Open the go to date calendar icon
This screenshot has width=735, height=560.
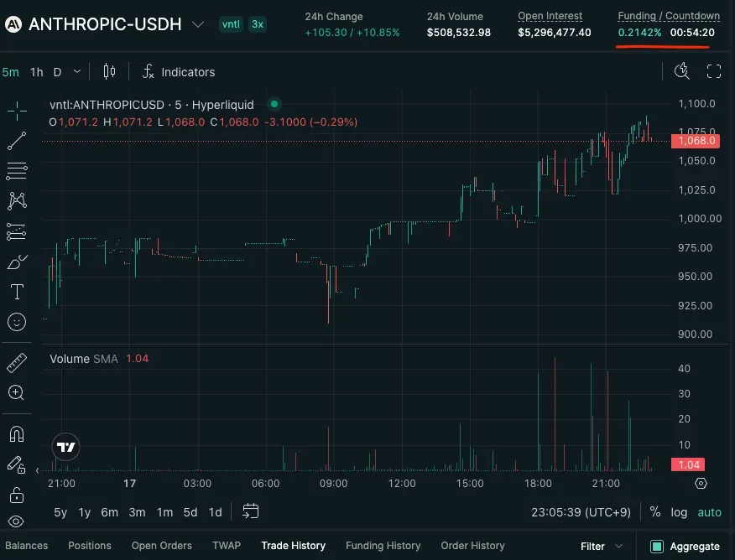[x=250, y=511]
